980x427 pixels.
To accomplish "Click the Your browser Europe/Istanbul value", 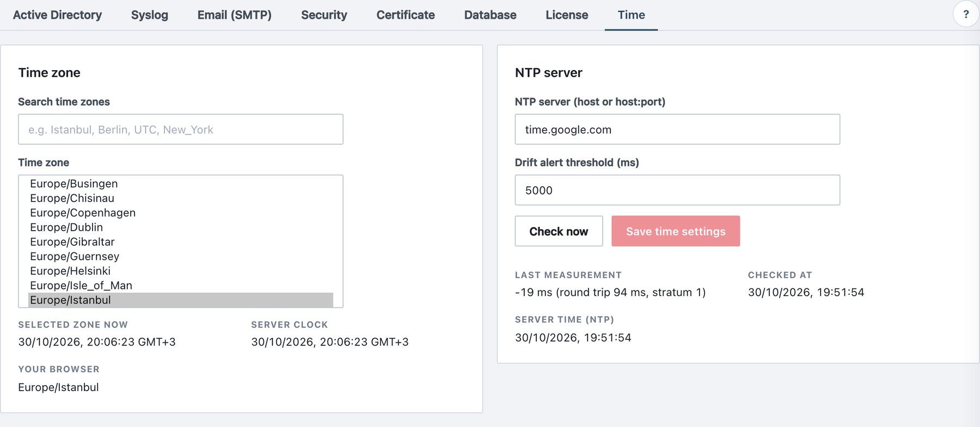I will coord(58,387).
